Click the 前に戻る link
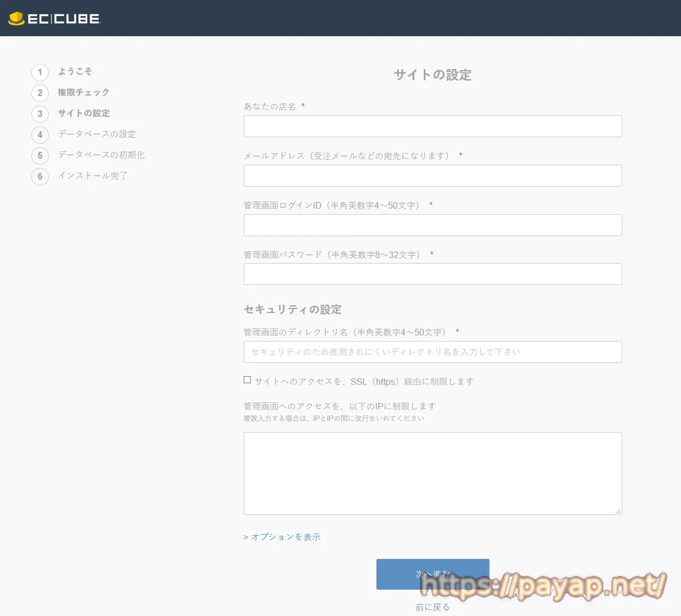 432,607
